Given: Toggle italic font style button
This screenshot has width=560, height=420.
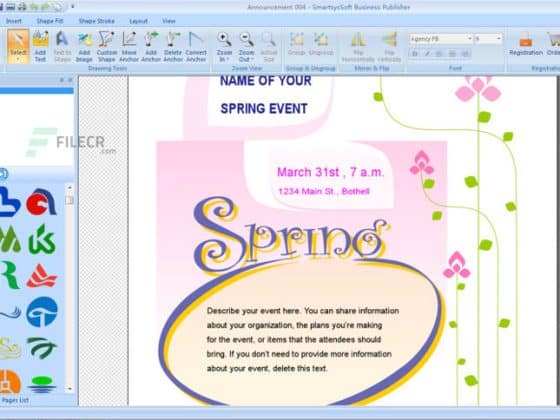Looking at the screenshot, I should [x=427, y=54].
